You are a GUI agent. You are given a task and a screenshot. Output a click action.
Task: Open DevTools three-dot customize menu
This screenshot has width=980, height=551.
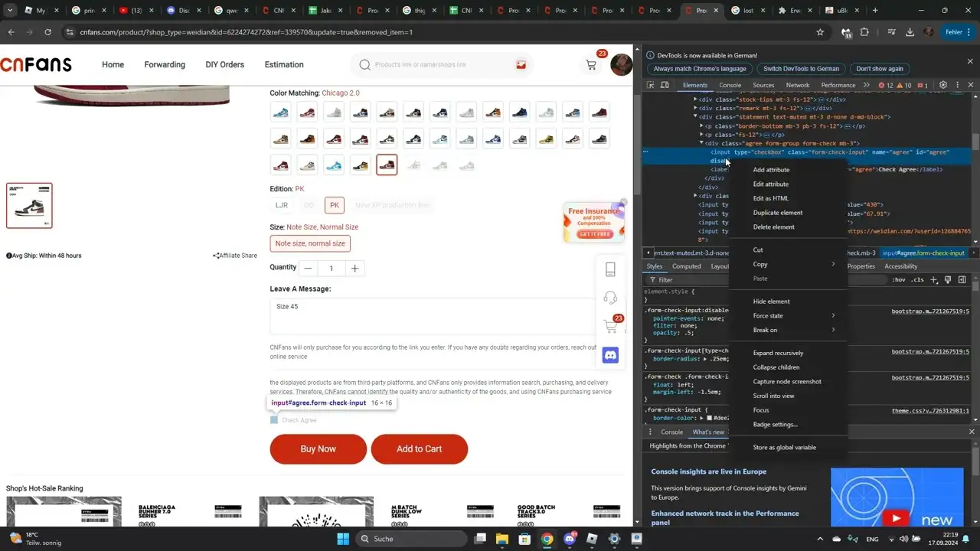click(x=957, y=85)
